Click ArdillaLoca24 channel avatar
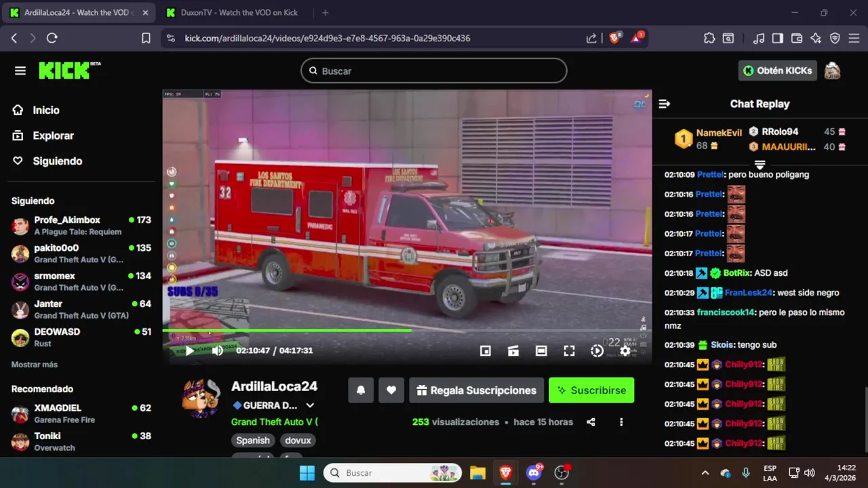 (201, 399)
